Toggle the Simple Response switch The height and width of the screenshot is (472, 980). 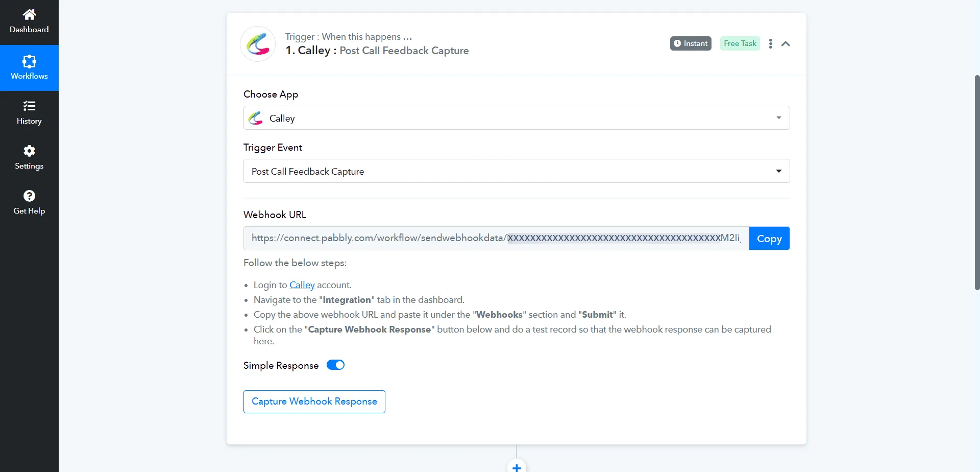tap(335, 365)
